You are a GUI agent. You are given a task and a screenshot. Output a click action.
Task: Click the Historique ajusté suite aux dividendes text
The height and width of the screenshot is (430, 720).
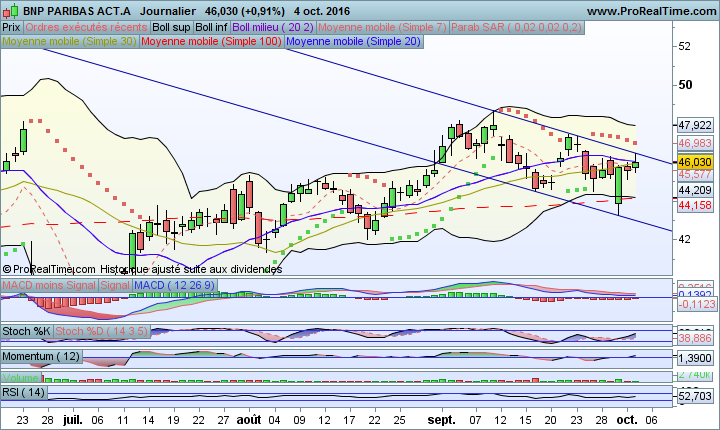(191, 269)
